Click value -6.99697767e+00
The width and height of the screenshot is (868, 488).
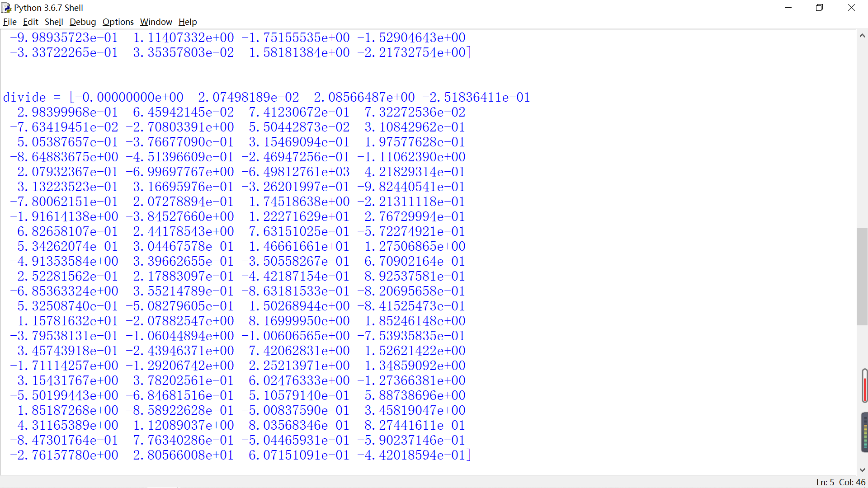[x=180, y=172]
